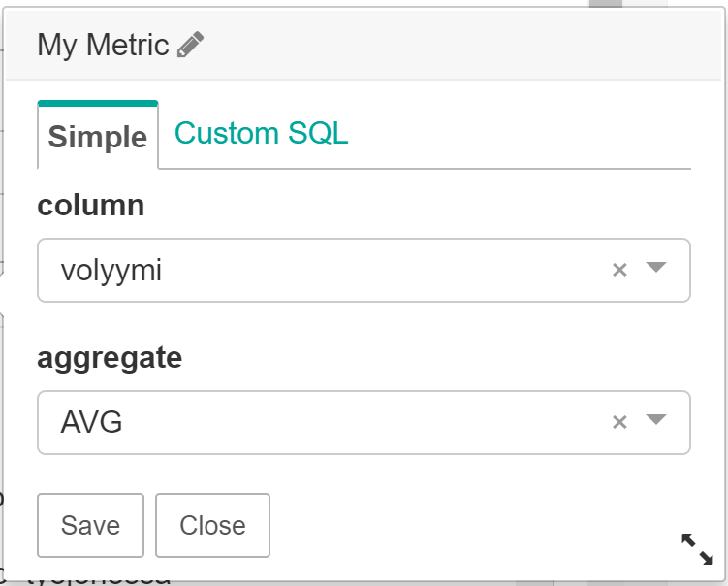Viewport: 728px width, 586px height.
Task: Expand the aggregate dropdown arrow
Action: point(656,420)
